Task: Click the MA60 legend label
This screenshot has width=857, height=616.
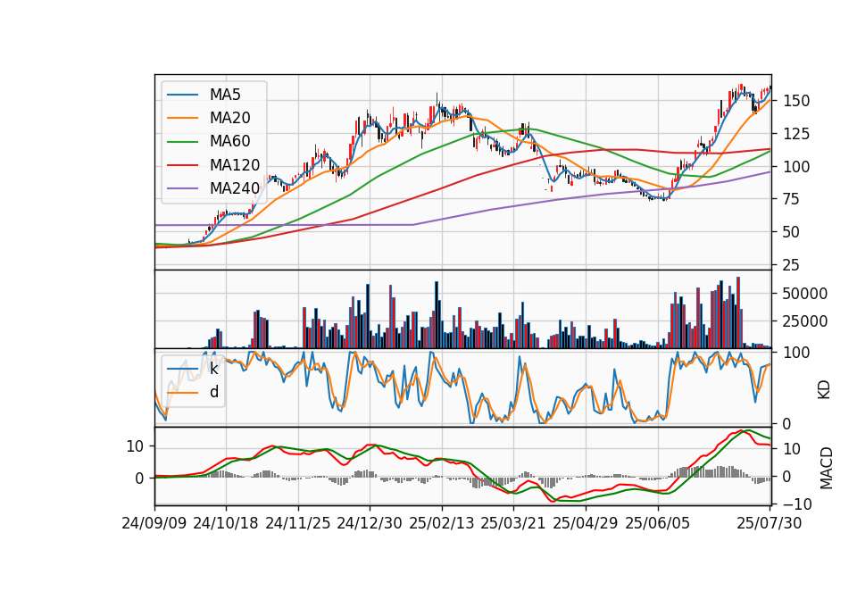Action: (x=229, y=141)
